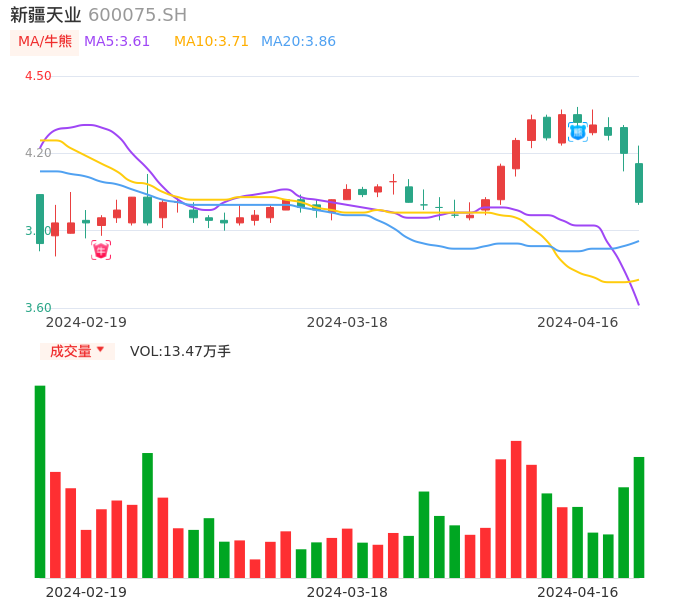Toggle the MA10 line legend
This screenshot has width=686, height=606.
click(x=211, y=42)
